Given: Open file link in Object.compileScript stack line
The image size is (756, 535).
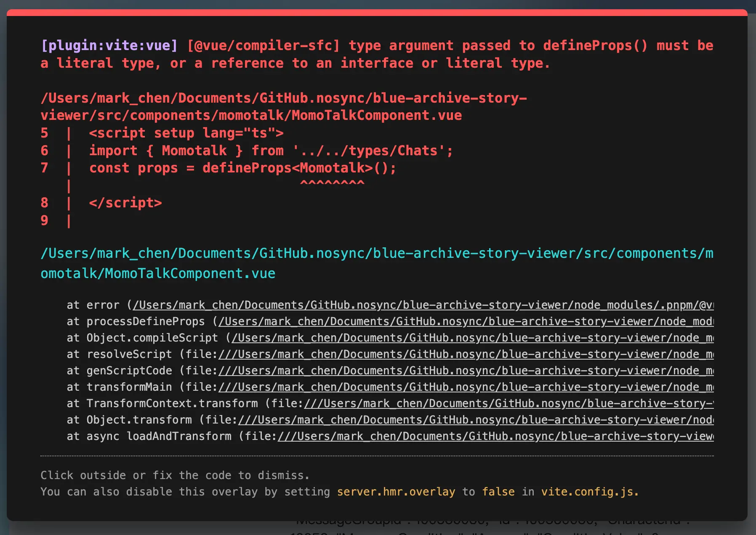Looking at the screenshot, I should [x=473, y=338].
